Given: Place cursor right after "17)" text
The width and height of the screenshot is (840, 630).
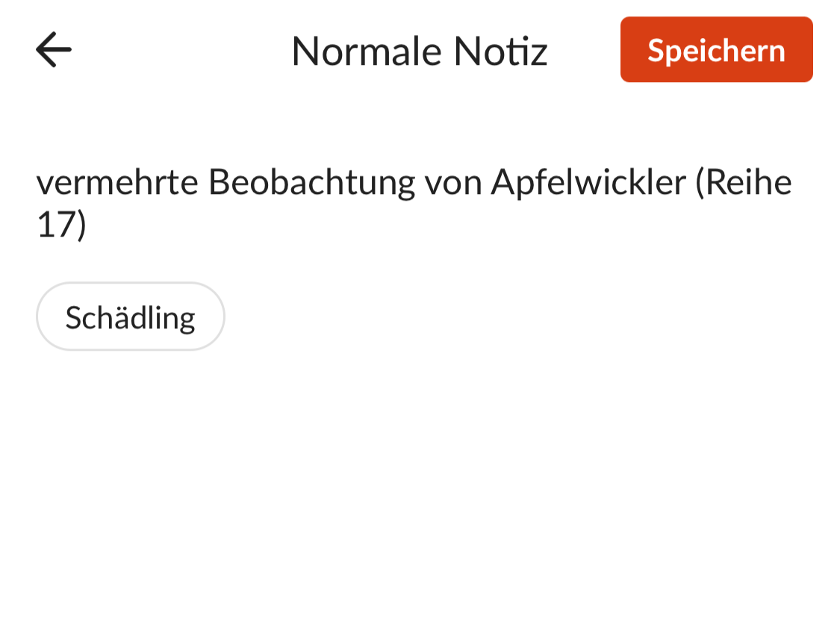Looking at the screenshot, I should pyautogui.click(x=89, y=225).
